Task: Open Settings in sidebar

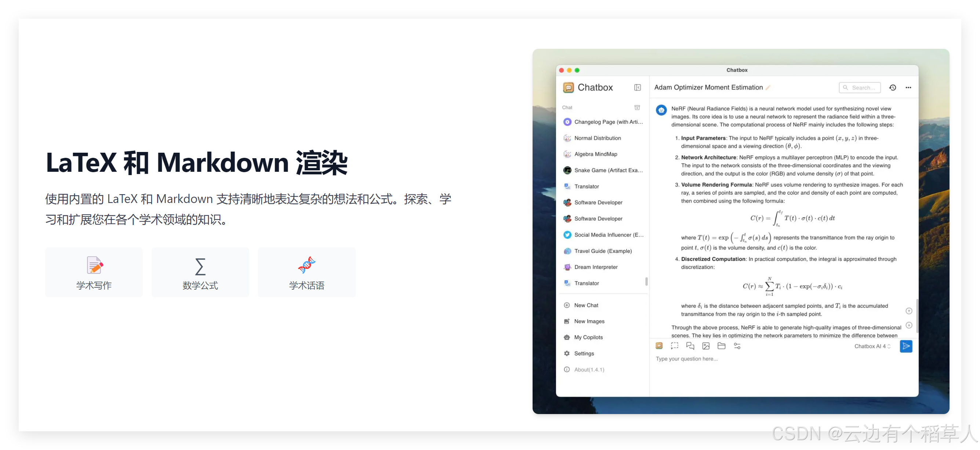Action: click(x=603, y=353)
